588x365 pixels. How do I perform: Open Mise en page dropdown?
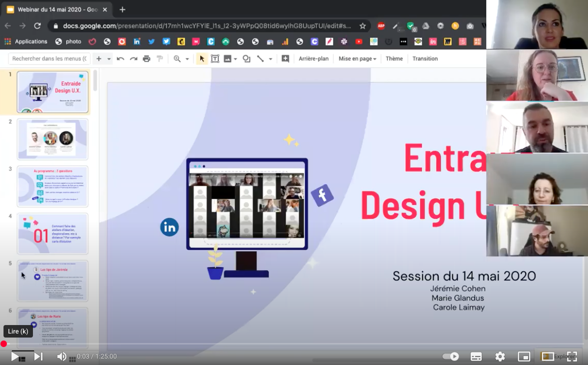click(357, 58)
